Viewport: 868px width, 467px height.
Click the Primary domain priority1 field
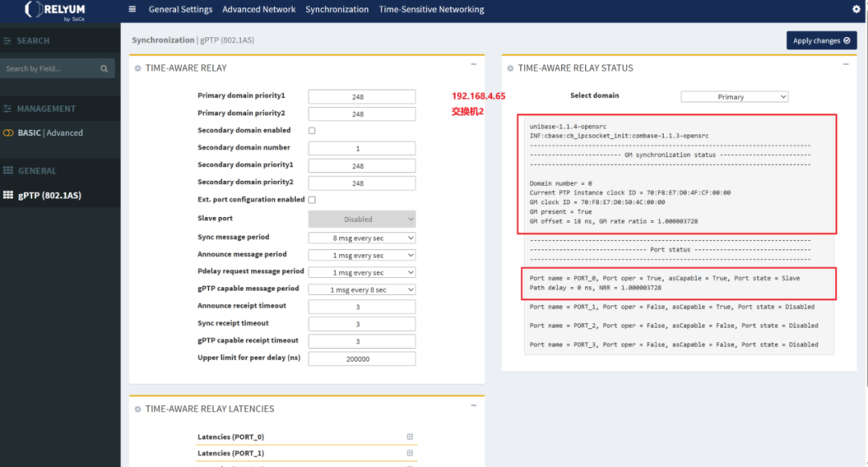coord(362,96)
